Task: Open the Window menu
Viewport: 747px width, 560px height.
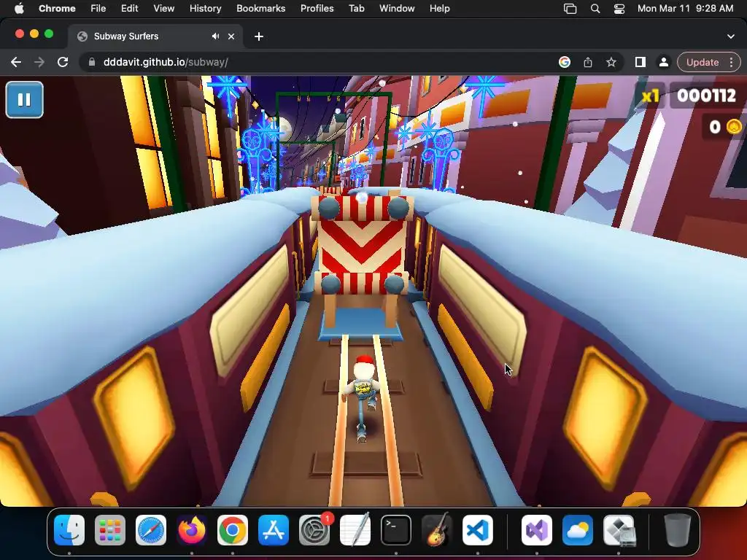Action: pyautogui.click(x=397, y=8)
